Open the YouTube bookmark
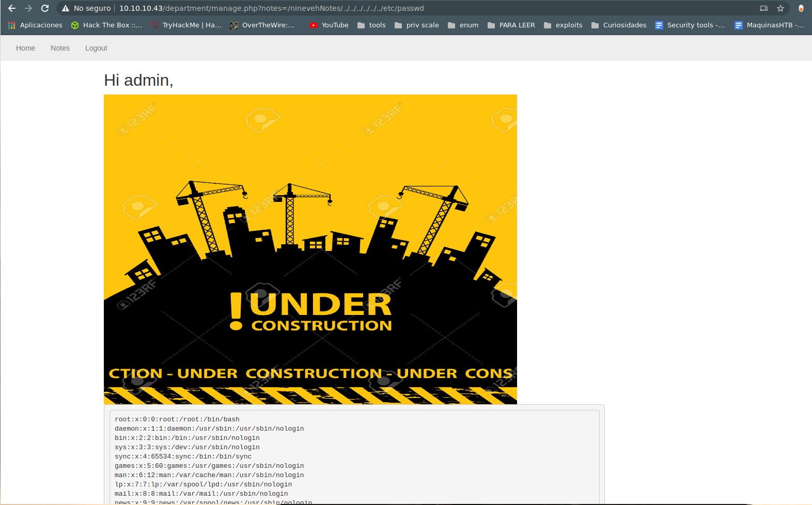 pos(329,25)
